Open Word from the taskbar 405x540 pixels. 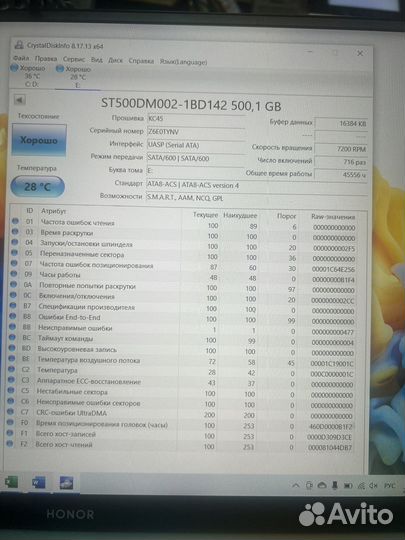38,482
